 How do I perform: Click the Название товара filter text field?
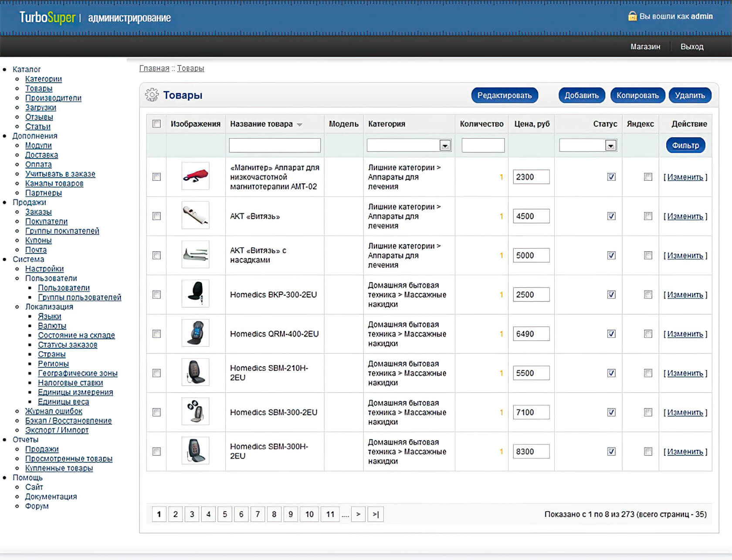pos(274,145)
